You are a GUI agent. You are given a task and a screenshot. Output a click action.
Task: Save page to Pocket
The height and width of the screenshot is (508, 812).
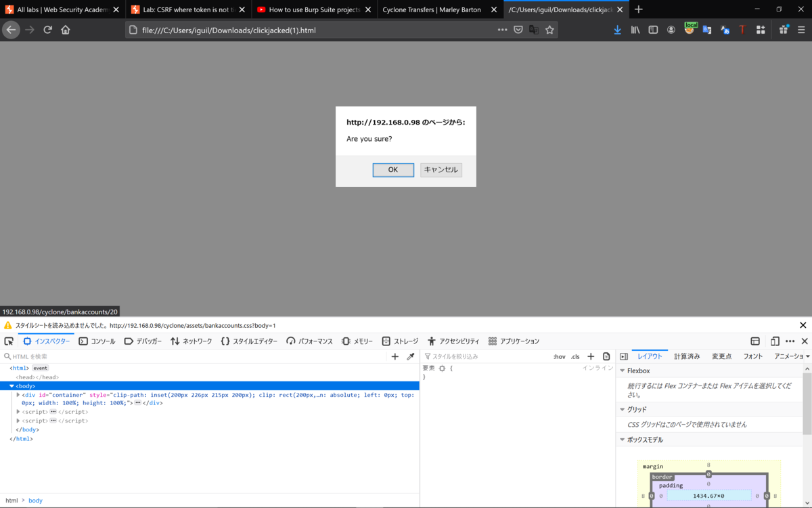pos(518,30)
